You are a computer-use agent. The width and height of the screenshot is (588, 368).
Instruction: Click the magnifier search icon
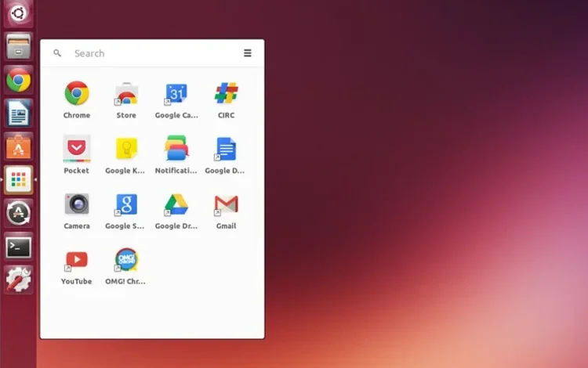[57, 52]
